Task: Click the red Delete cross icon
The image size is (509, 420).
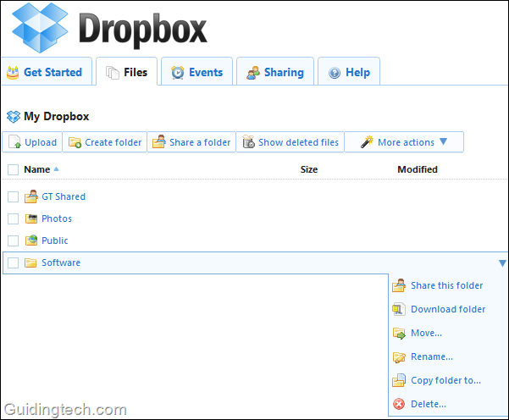Action: click(399, 404)
